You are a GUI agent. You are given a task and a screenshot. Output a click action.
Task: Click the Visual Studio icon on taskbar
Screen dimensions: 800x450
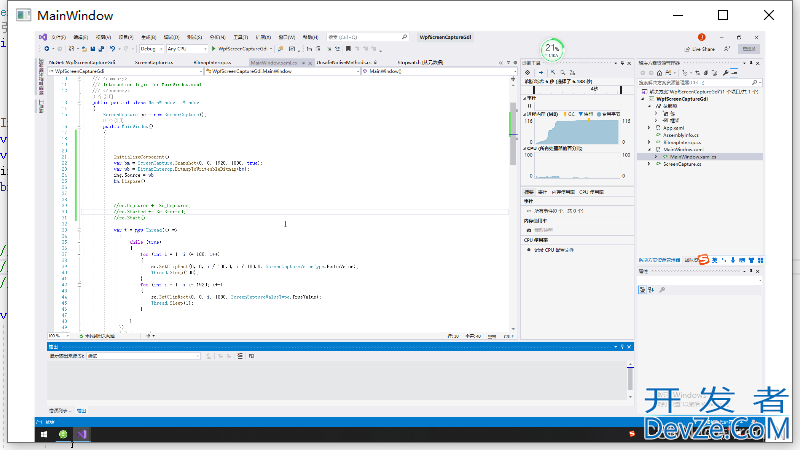82,434
